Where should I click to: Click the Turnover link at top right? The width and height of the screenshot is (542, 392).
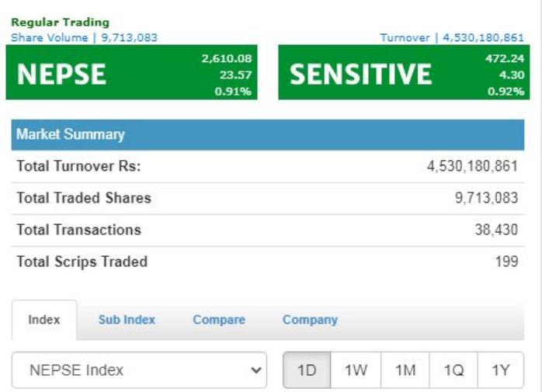coord(452,37)
